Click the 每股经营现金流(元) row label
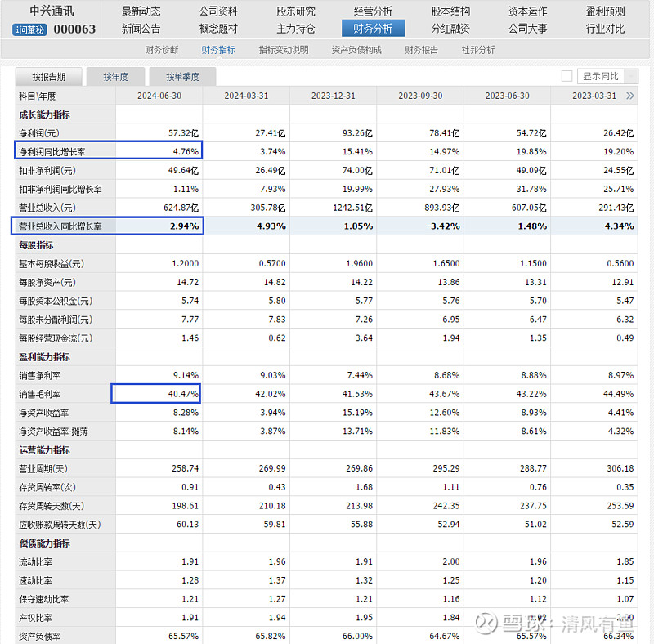 (56, 338)
